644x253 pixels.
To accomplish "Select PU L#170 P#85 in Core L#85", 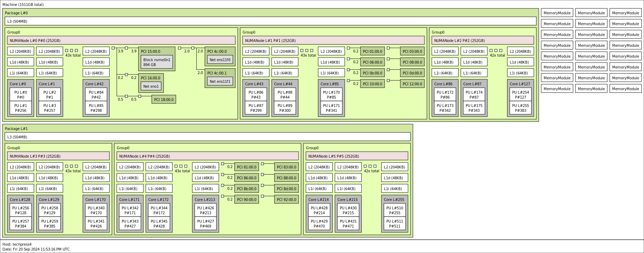I will pos(331,95).
